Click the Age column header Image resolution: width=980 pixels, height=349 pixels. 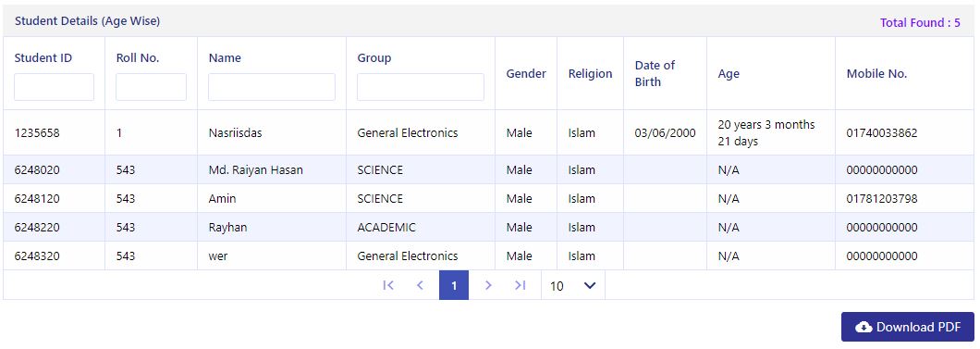coord(729,73)
